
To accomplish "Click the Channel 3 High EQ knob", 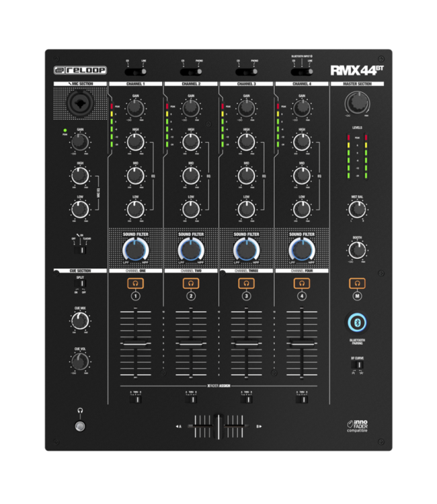I will pos(246,142).
